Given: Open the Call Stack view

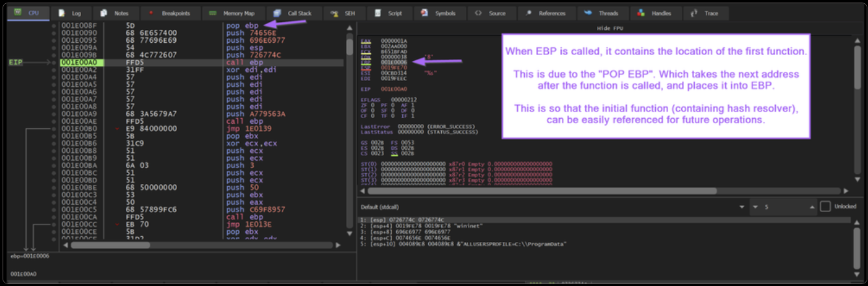Looking at the screenshot, I should [293, 13].
